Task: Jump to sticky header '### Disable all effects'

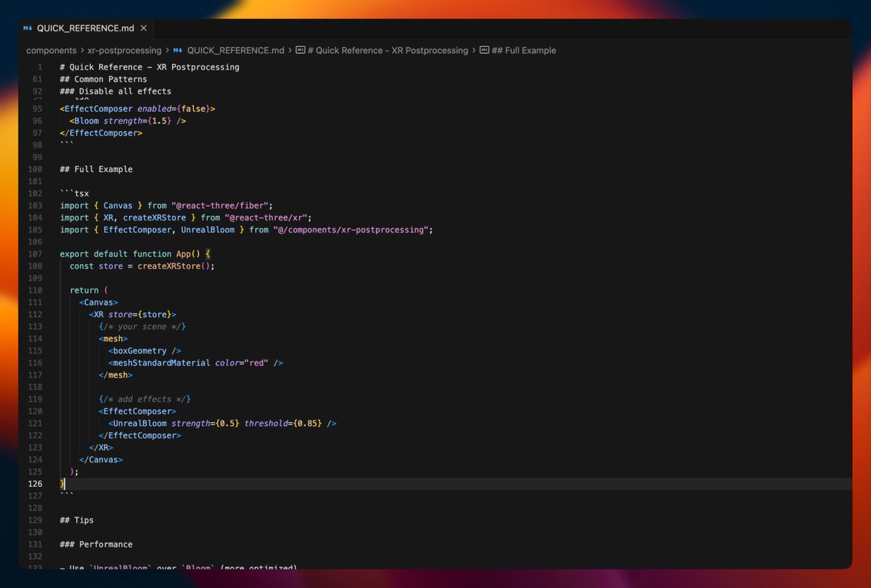Action: (115, 91)
